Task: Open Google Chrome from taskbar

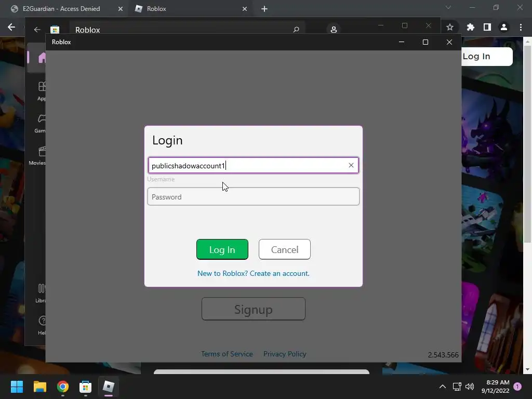Action: click(63, 387)
